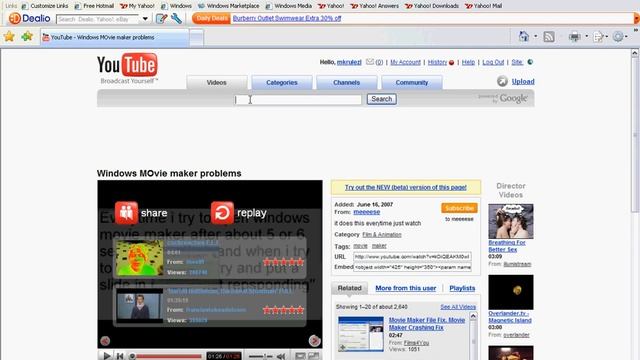Open More from this user tab

(406, 288)
